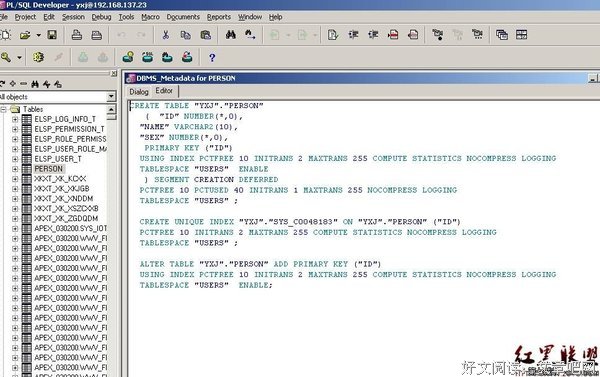Click the Open folder icon
The height and width of the screenshot is (377, 600).
click(25, 35)
